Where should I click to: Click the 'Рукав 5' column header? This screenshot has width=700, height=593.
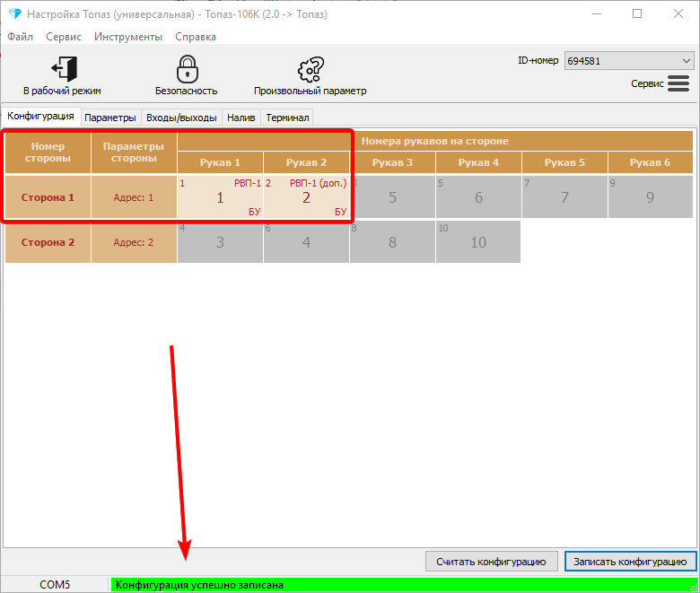pos(564,162)
